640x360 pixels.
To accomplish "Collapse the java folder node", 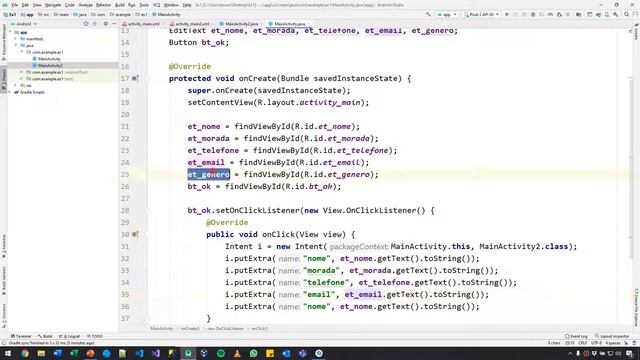I will tap(16, 45).
